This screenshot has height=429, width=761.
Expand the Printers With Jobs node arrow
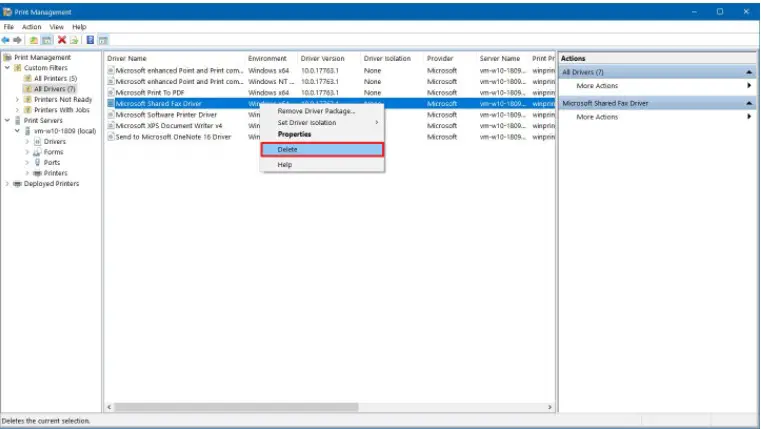(x=17, y=110)
